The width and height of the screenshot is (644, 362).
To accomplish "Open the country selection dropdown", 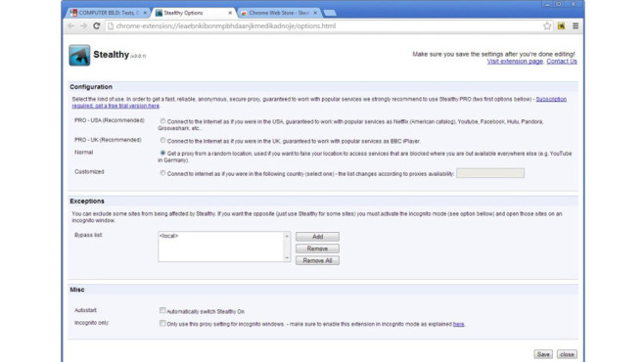I will pos(490,173).
